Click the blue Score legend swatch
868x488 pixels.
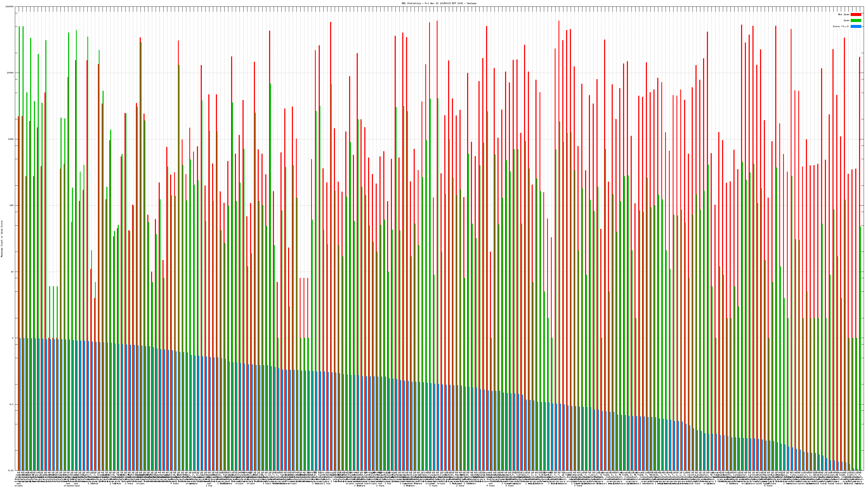point(856,26)
